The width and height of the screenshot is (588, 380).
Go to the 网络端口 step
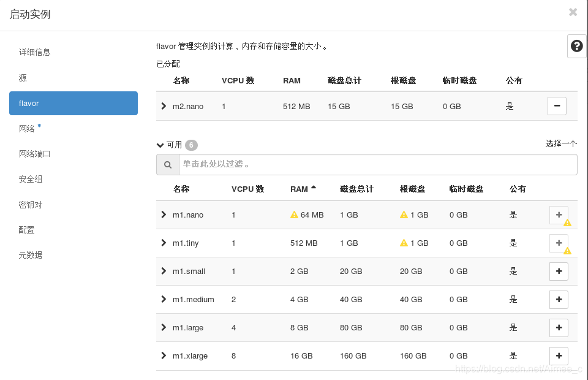pyautogui.click(x=34, y=154)
